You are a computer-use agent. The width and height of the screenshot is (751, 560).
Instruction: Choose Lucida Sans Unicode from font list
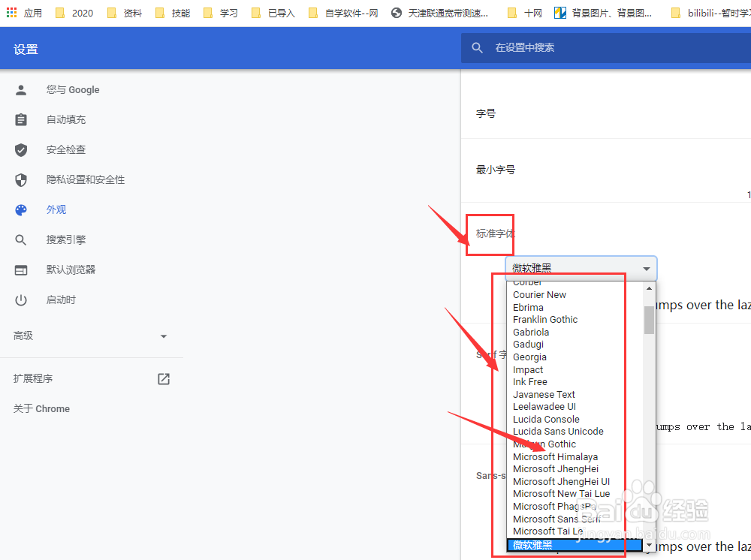pyautogui.click(x=575, y=432)
